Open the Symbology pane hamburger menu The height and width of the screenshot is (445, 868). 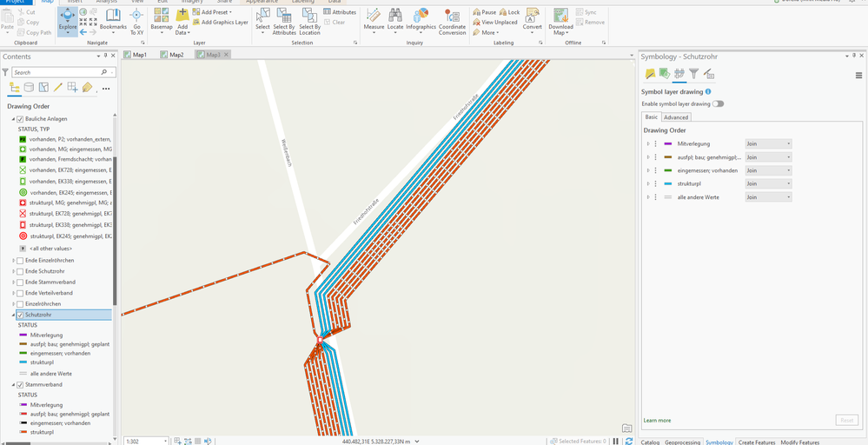click(x=858, y=76)
